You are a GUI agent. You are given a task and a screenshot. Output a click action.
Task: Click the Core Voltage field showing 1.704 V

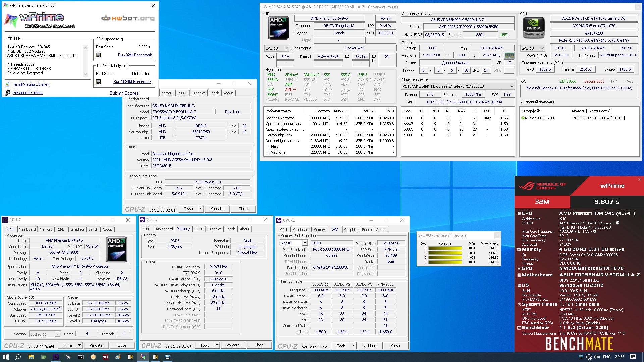coord(87,259)
